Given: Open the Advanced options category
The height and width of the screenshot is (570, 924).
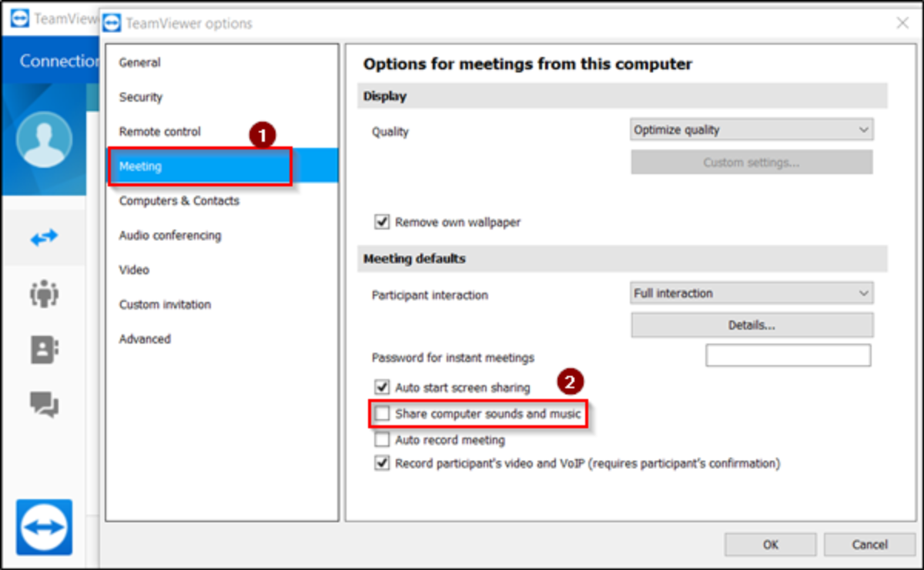Looking at the screenshot, I should (145, 339).
